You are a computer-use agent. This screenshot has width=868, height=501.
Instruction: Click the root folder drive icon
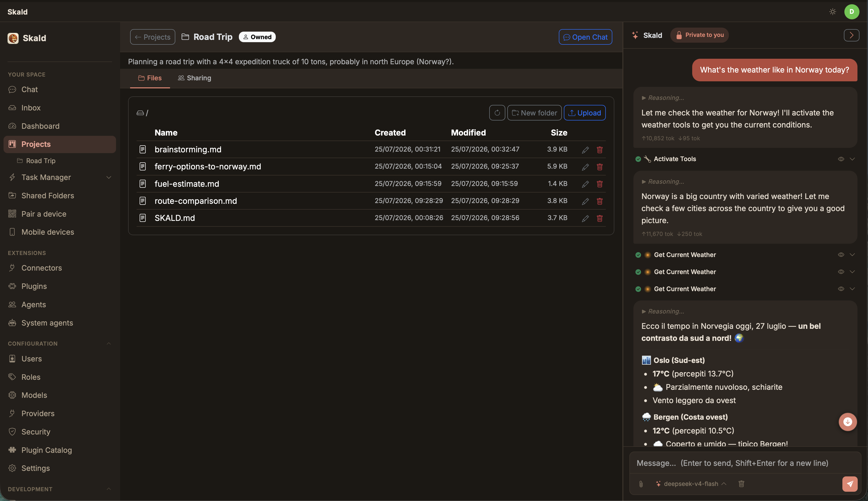point(140,113)
